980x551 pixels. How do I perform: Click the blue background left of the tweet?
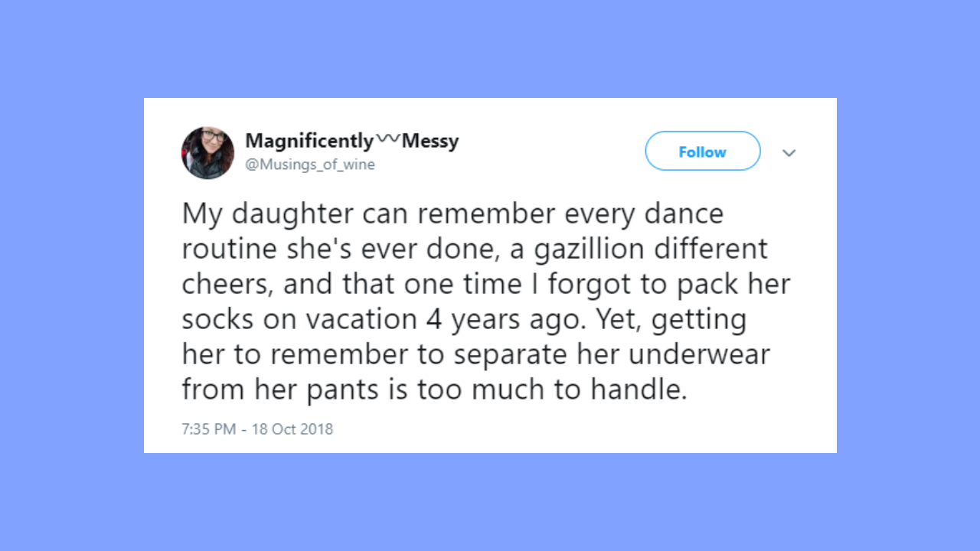(73, 275)
